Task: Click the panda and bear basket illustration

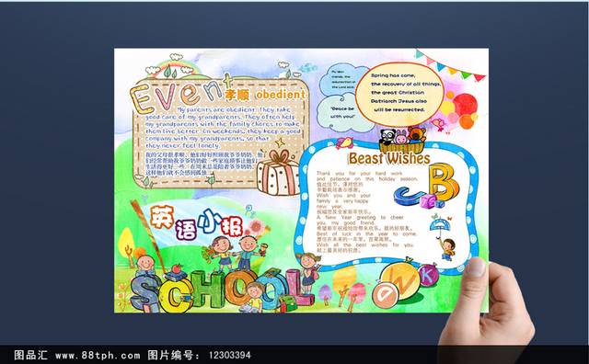Action: tap(403, 140)
